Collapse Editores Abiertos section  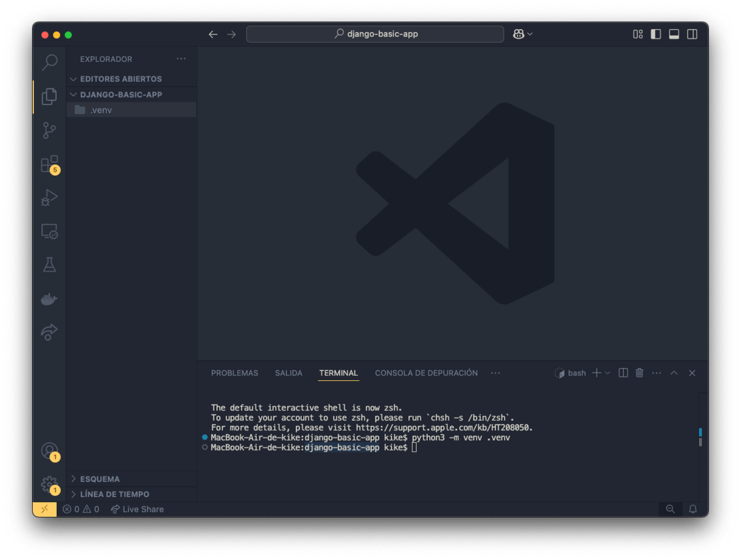tap(132, 79)
